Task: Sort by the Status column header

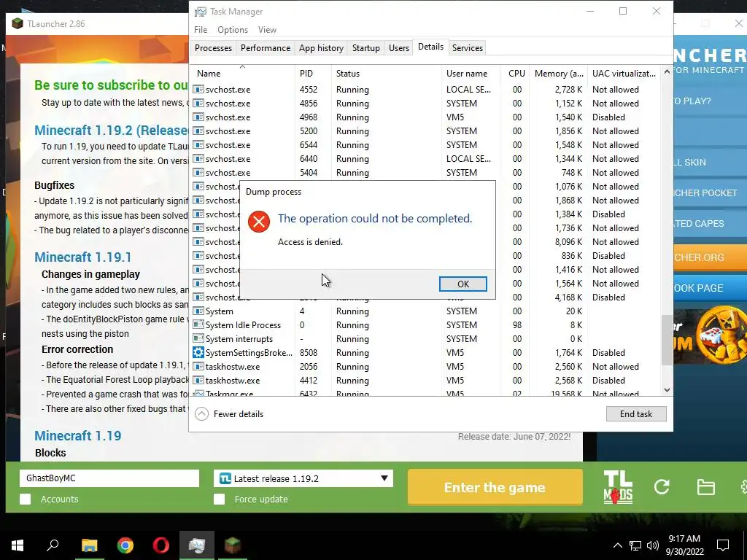Action: click(387, 74)
